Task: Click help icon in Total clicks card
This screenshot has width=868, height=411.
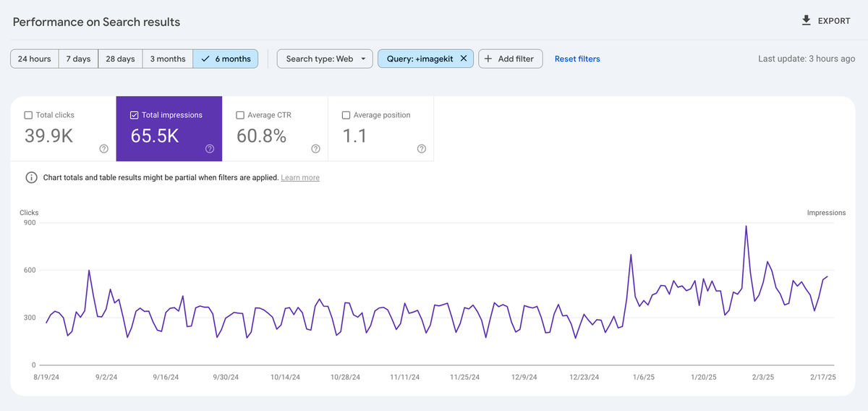Action: pyautogui.click(x=103, y=148)
